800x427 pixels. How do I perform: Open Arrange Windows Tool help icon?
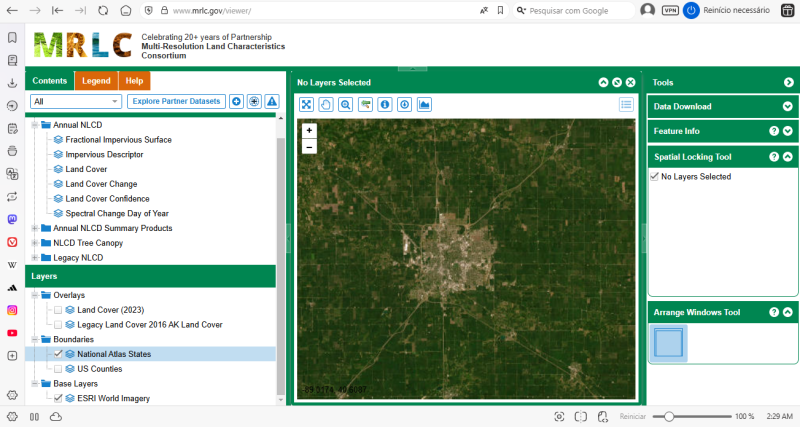pyautogui.click(x=774, y=312)
